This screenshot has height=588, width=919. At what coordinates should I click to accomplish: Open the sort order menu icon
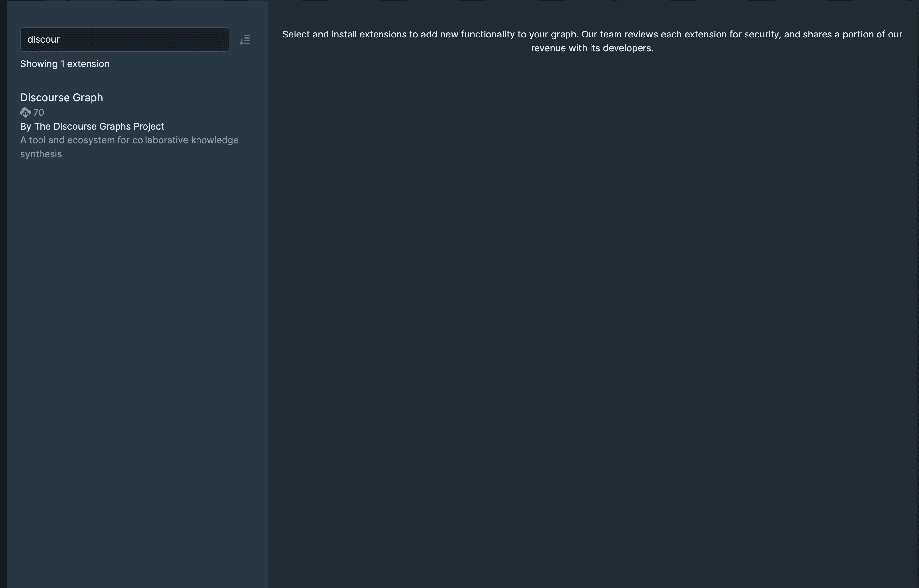tap(245, 40)
